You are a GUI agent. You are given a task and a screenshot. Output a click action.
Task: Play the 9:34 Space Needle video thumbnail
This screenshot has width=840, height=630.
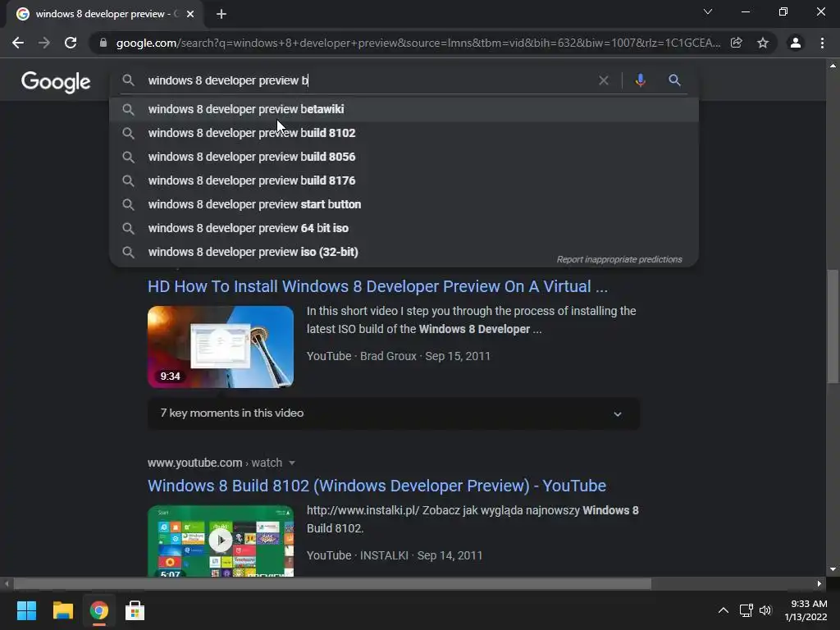tap(221, 347)
